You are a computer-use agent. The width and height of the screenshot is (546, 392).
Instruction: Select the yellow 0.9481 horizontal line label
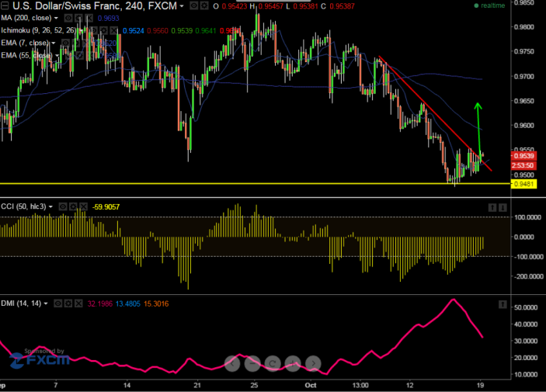click(523, 184)
